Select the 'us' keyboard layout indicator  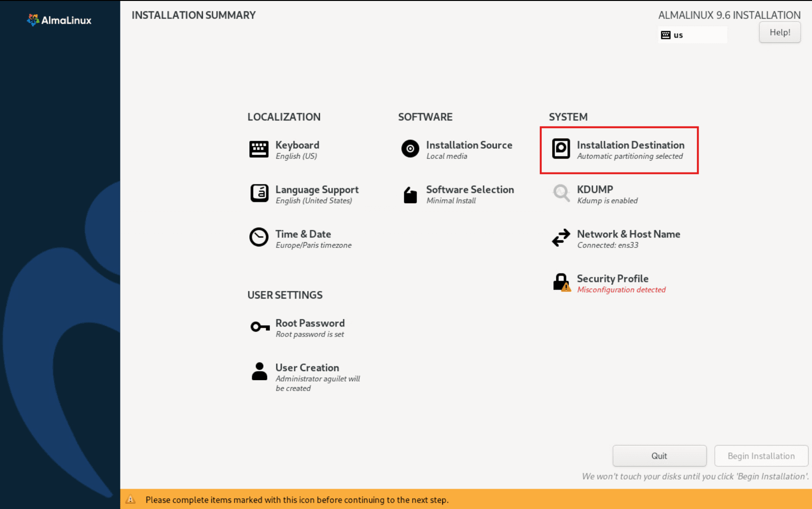693,35
